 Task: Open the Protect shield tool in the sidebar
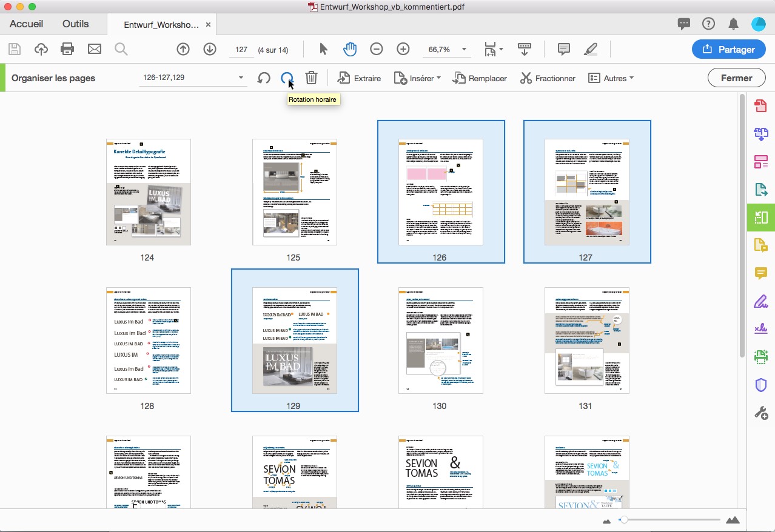pos(760,385)
